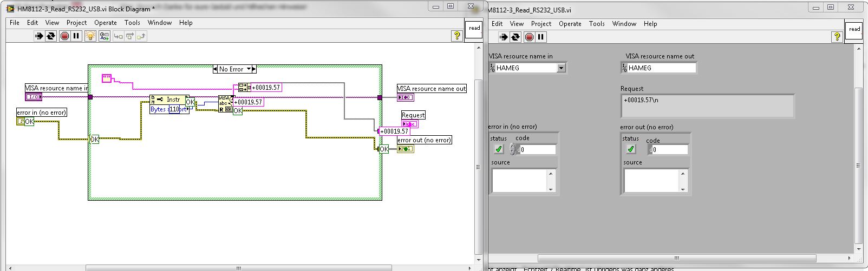
Task: Click Abort Execution in Block Diagram toolbar
Action: [64, 36]
